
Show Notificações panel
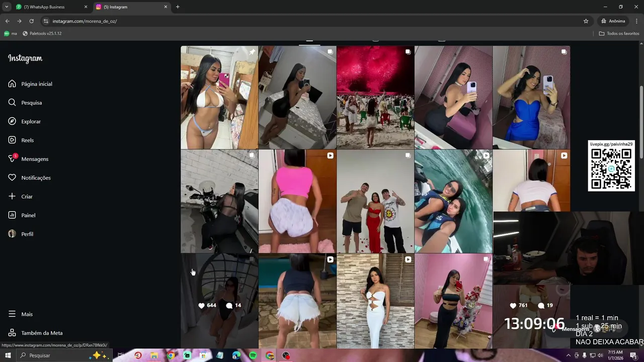click(x=30, y=177)
